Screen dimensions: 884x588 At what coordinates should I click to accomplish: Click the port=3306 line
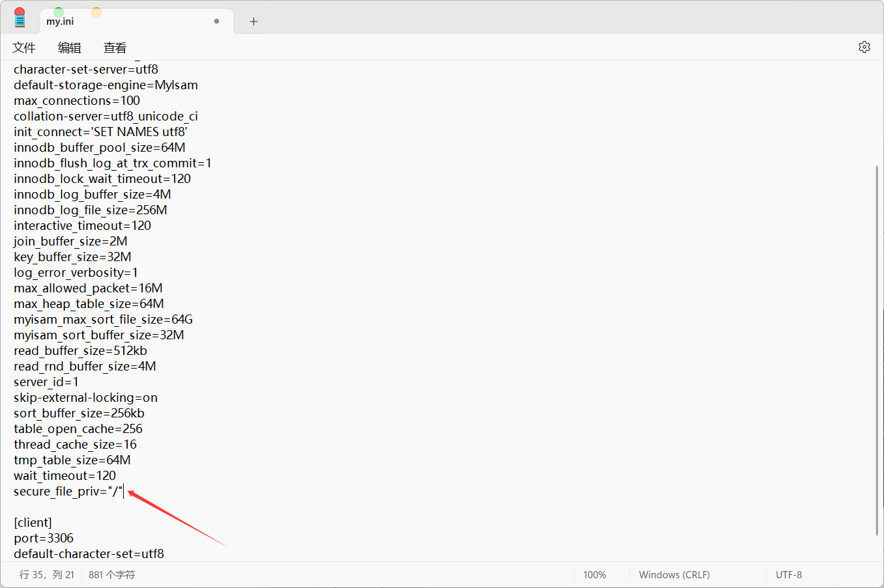(44, 539)
